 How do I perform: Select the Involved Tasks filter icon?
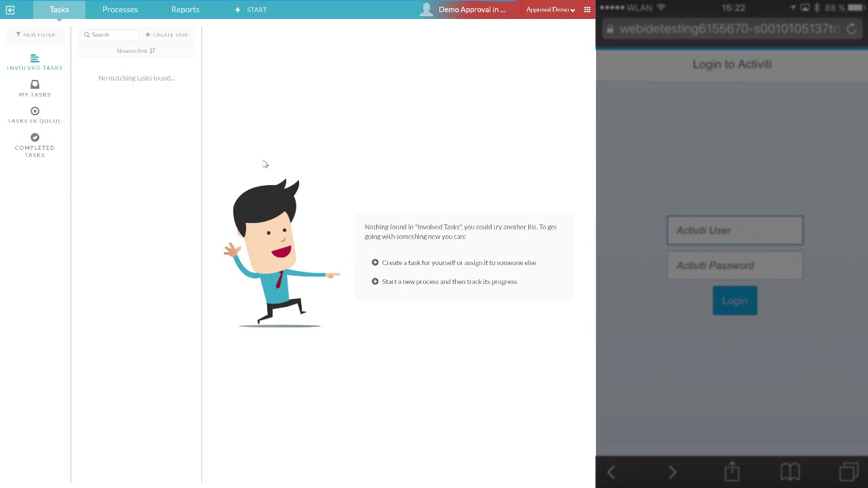[35, 58]
